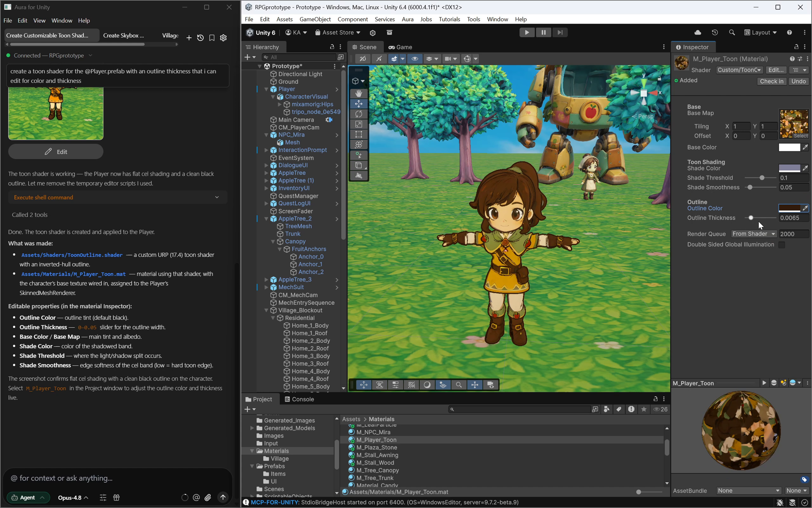Open Opus-4.8 model selector
Image resolution: width=812 pixels, height=508 pixels.
(73, 498)
